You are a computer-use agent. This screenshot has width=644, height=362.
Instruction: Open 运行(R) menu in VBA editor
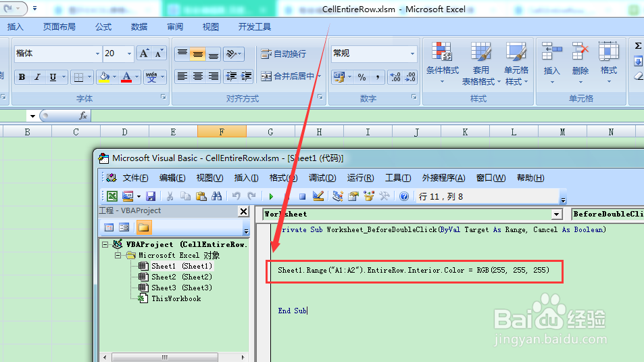tap(360, 178)
